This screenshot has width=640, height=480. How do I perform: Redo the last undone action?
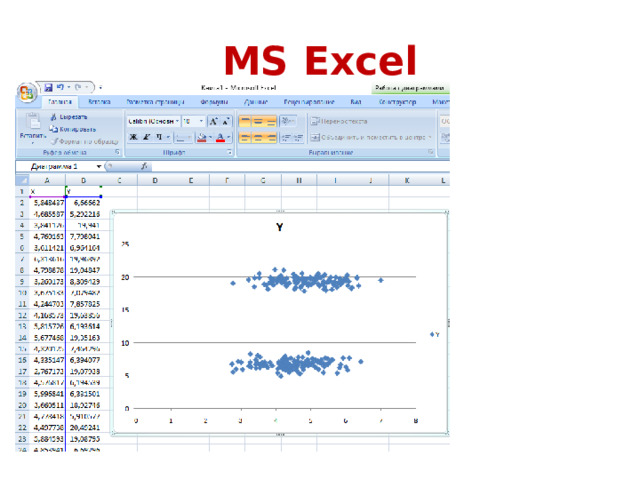click(78, 87)
